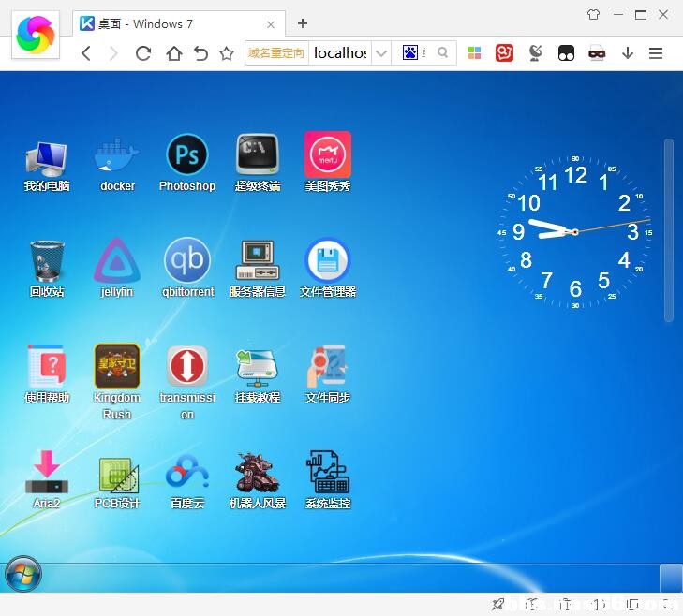The image size is (683, 616).
Task: Open the 挂载教程 icon
Action: (258, 375)
